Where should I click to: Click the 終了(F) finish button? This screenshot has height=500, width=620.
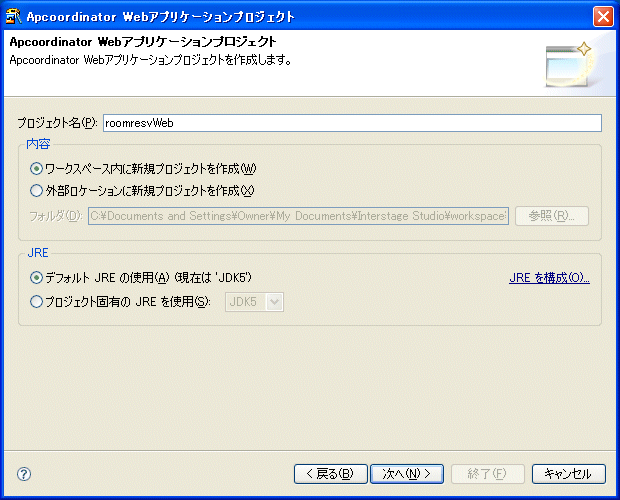tap(488, 474)
